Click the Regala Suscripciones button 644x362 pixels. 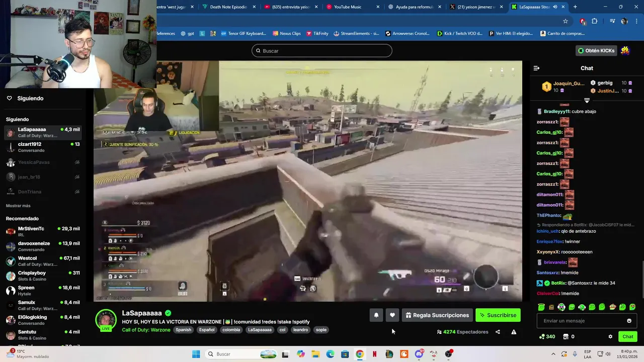tap(437, 315)
